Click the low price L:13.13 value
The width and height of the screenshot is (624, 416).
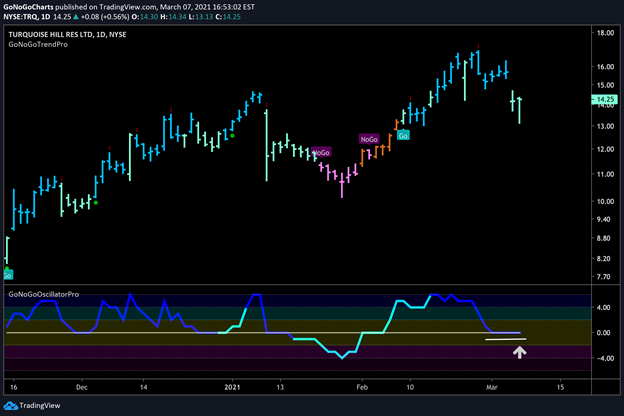[201, 17]
